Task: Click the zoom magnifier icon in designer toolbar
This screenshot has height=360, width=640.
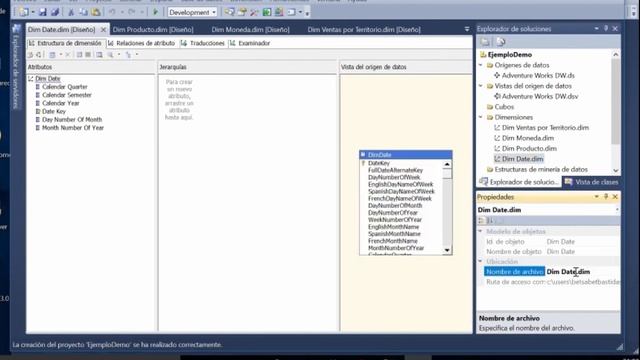Action: (111, 55)
